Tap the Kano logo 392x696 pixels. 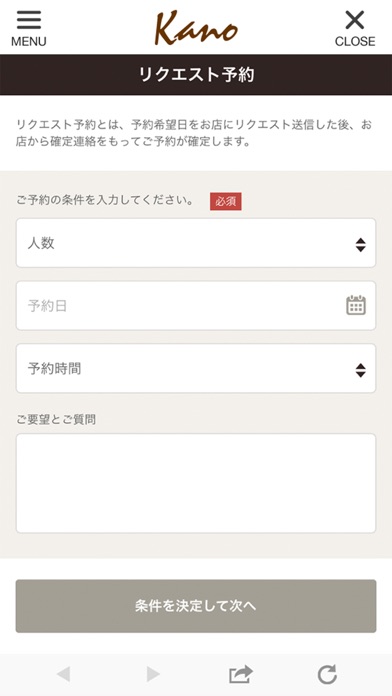(x=196, y=28)
